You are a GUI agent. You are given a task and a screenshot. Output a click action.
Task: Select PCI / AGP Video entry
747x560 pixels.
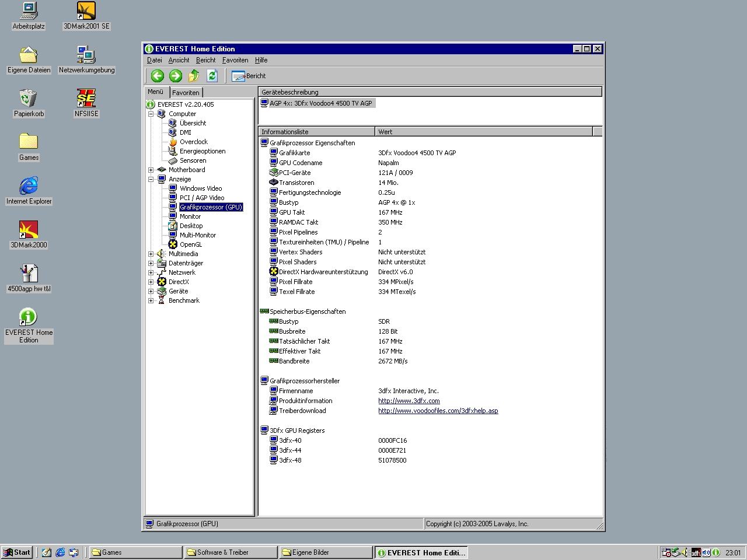(x=202, y=198)
